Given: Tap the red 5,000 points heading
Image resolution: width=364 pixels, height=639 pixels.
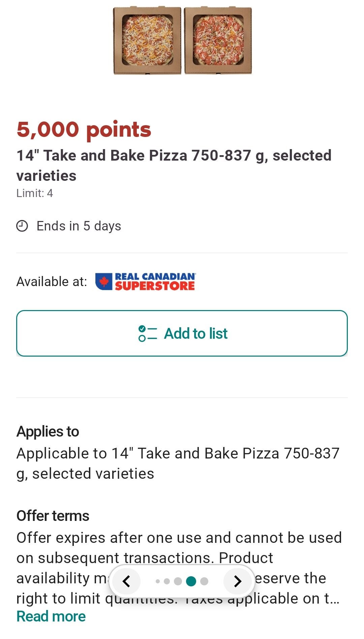Looking at the screenshot, I should [x=84, y=130].
